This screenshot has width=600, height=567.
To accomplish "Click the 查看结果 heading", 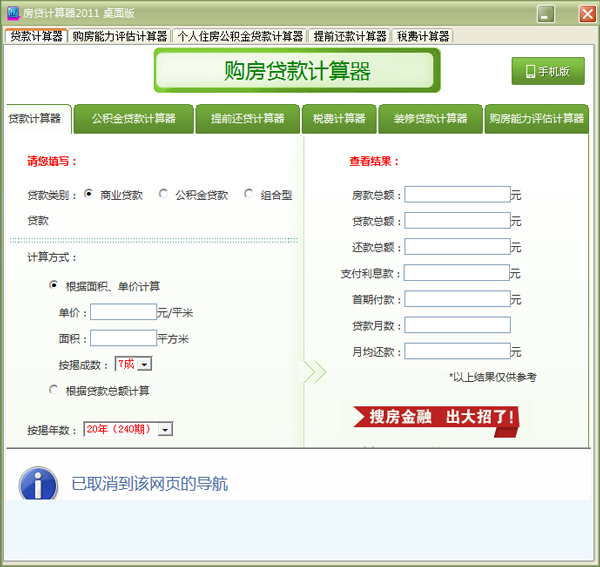I will pos(374,161).
